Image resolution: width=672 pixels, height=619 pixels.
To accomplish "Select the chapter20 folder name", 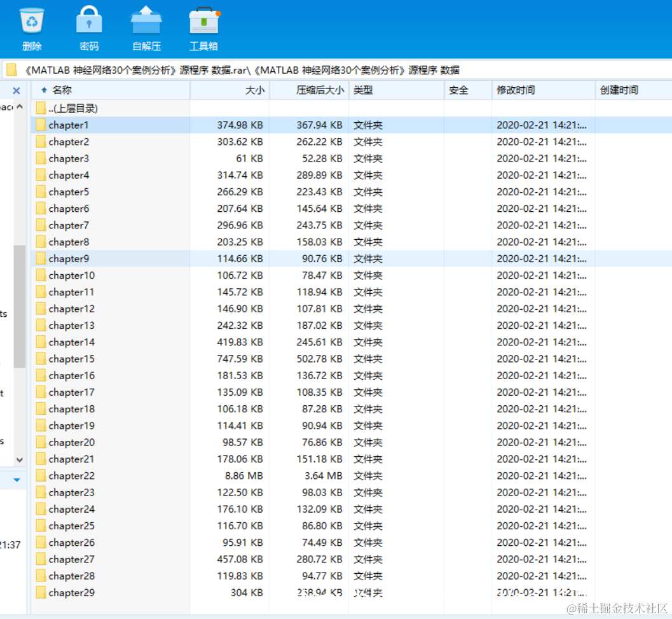I will pyautogui.click(x=72, y=442).
